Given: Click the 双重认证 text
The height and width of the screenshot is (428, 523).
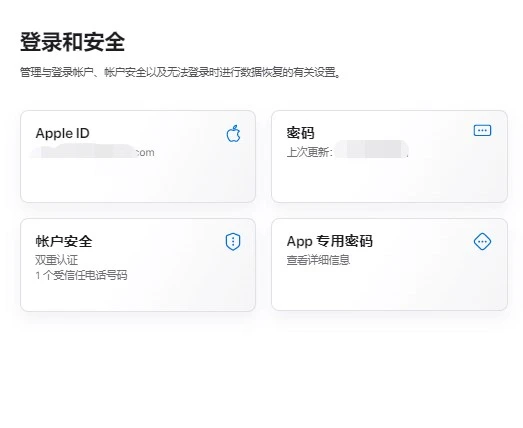Looking at the screenshot, I should [x=56, y=260].
